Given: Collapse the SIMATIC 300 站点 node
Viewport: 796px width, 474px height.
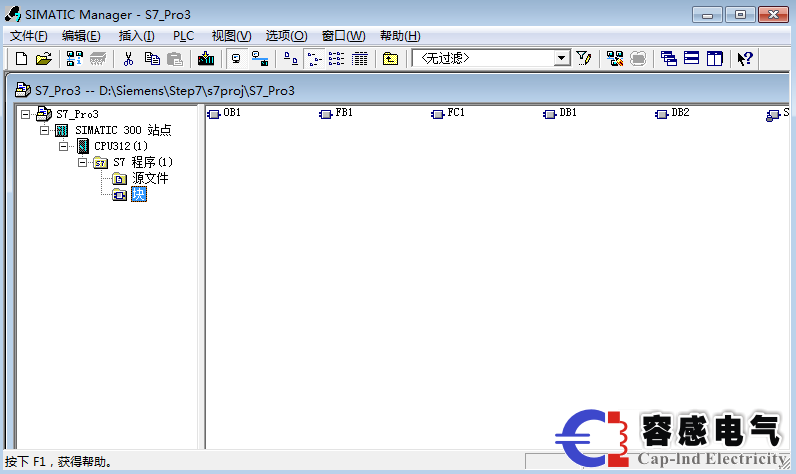Looking at the screenshot, I should click(45, 130).
